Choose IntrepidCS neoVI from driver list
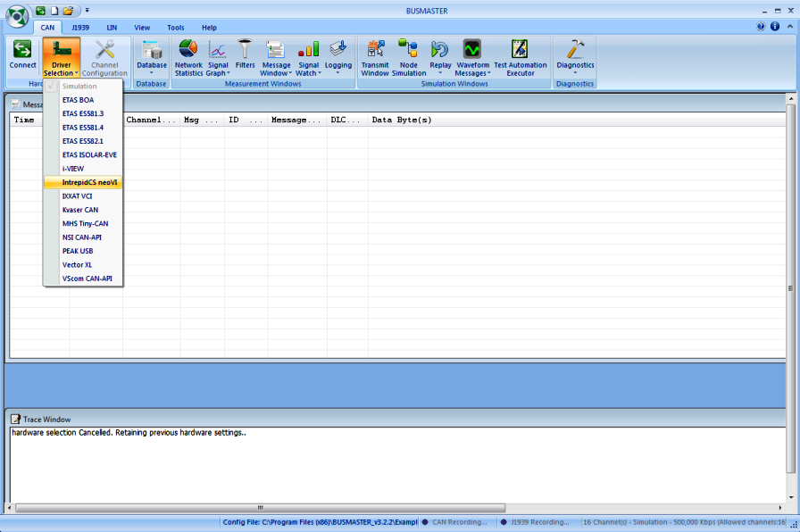 tap(89, 182)
